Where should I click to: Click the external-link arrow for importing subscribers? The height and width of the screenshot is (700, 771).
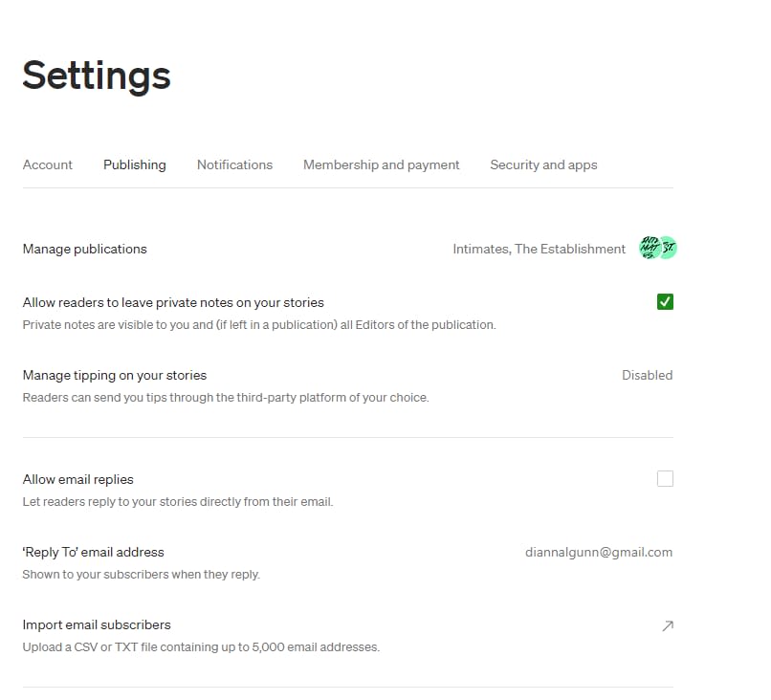click(x=666, y=625)
